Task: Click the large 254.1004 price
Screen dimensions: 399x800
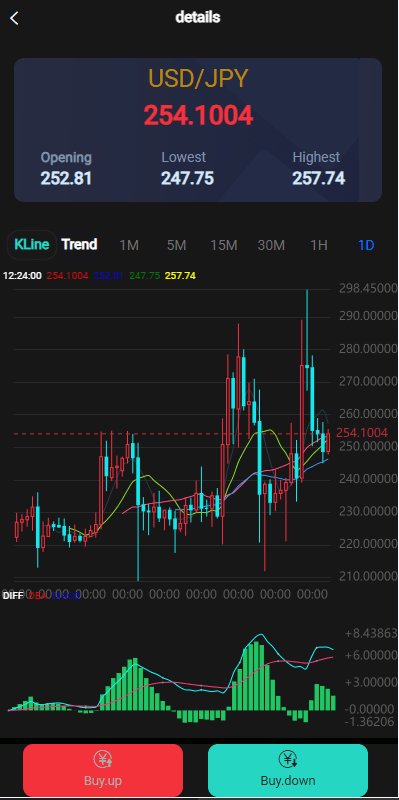Action: click(x=198, y=115)
